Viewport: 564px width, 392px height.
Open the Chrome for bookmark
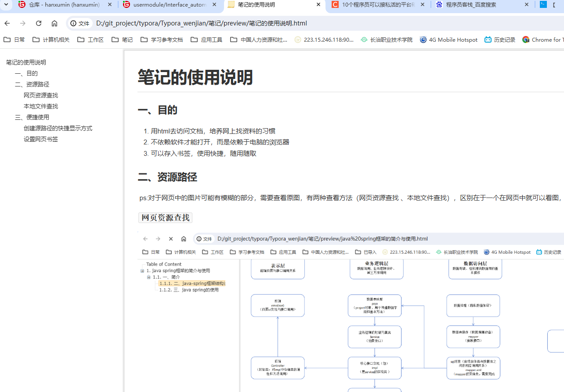click(543, 40)
